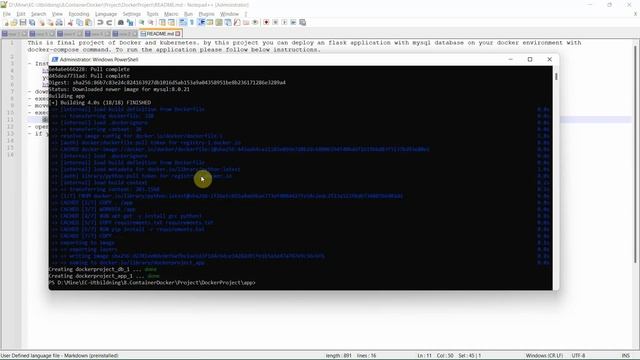This screenshot has height=360, width=640.
Task: Open the Language menu
Action: pos(106,14)
